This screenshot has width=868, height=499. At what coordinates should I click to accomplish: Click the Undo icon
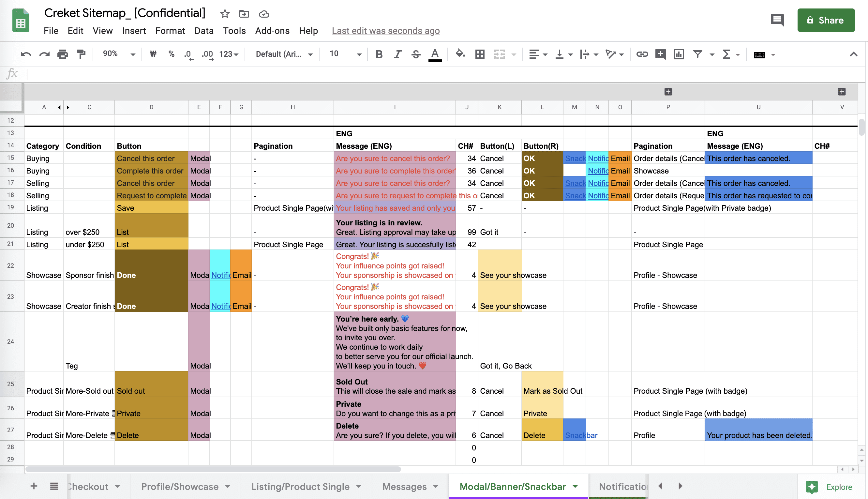(x=26, y=54)
